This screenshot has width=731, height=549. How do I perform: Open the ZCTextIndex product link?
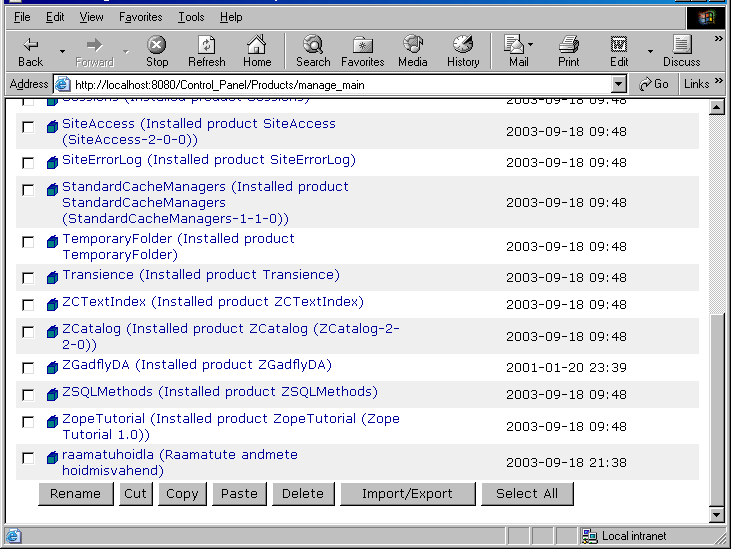(104, 302)
